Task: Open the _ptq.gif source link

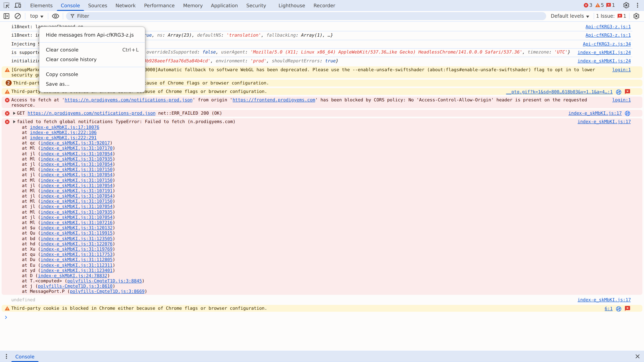Action: click(x=559, y=92)
